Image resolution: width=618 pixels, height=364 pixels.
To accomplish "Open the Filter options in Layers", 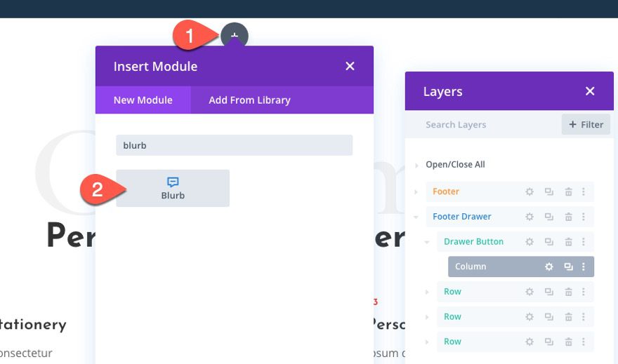I will pyautogui.click(x=586, y=125).
